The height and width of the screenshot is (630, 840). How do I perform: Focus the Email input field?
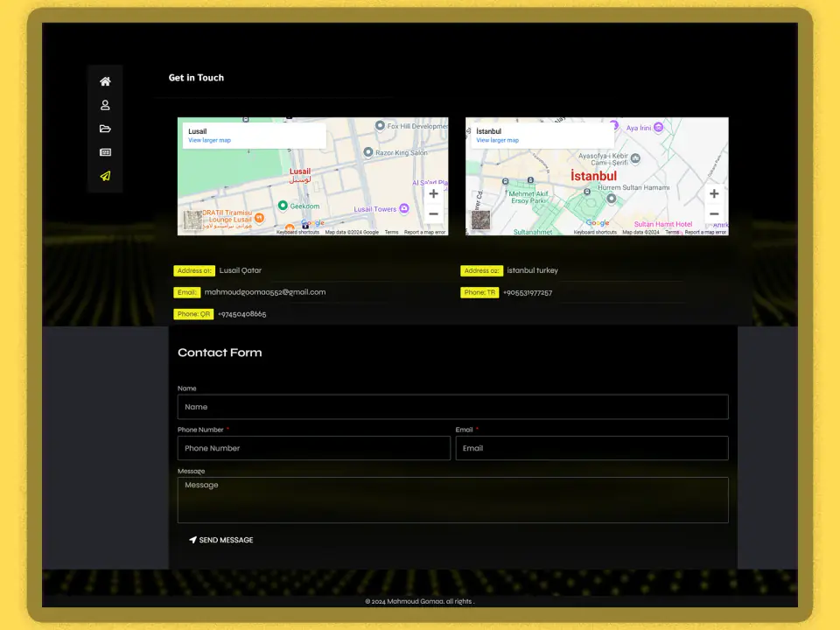point(592,448)
